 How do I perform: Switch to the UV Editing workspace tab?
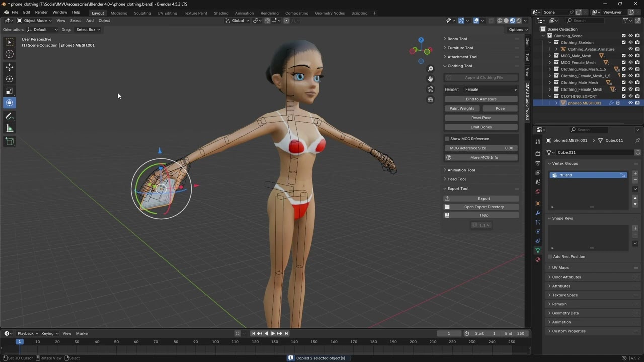167,13
